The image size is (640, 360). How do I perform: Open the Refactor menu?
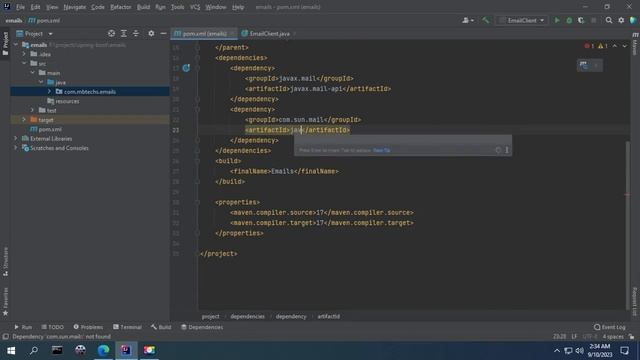120,7
